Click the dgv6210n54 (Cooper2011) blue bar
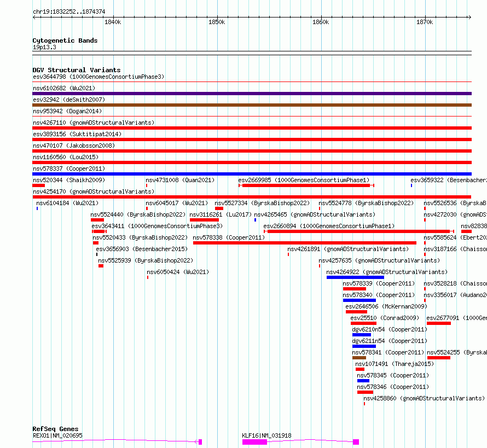The image size is (487, 448). tap(362, 335)
